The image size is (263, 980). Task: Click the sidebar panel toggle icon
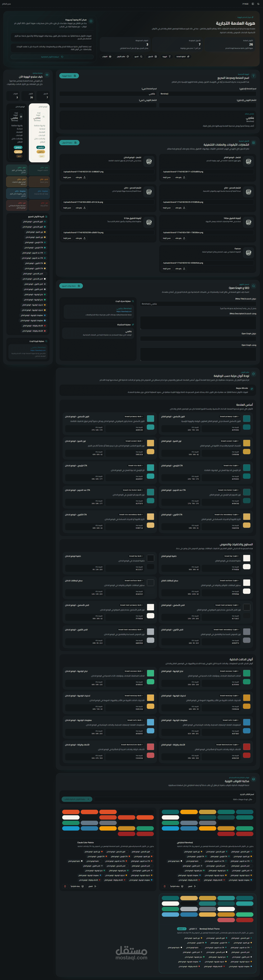pos(253,4)
